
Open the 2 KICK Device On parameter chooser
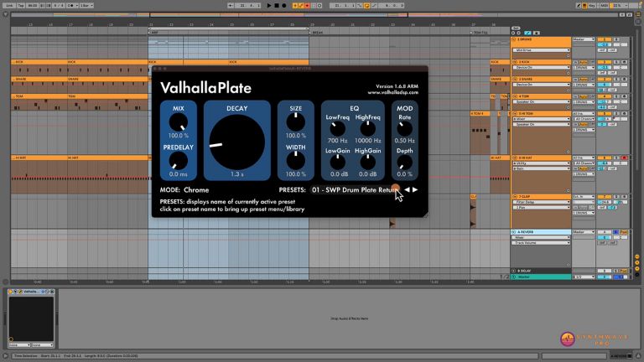click(x=542, y=67)
